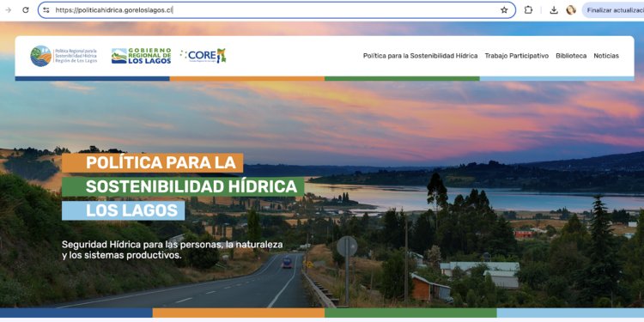644x322 pixels.
Task: Open Política para la Sostenibilidad Hídrica menu
Action: click(x=420, y=56)
